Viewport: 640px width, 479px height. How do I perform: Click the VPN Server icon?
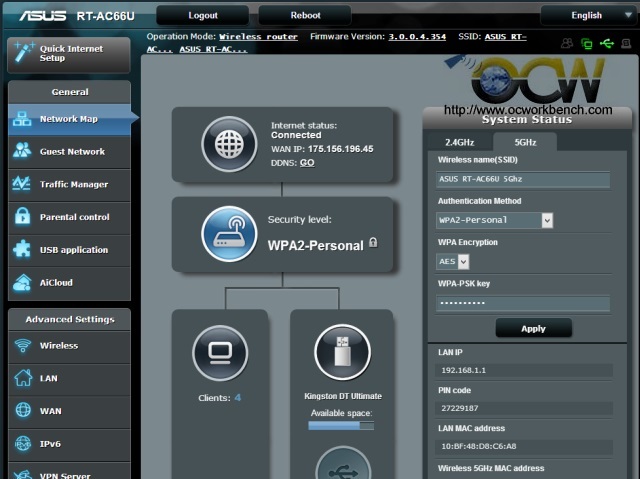23,474
